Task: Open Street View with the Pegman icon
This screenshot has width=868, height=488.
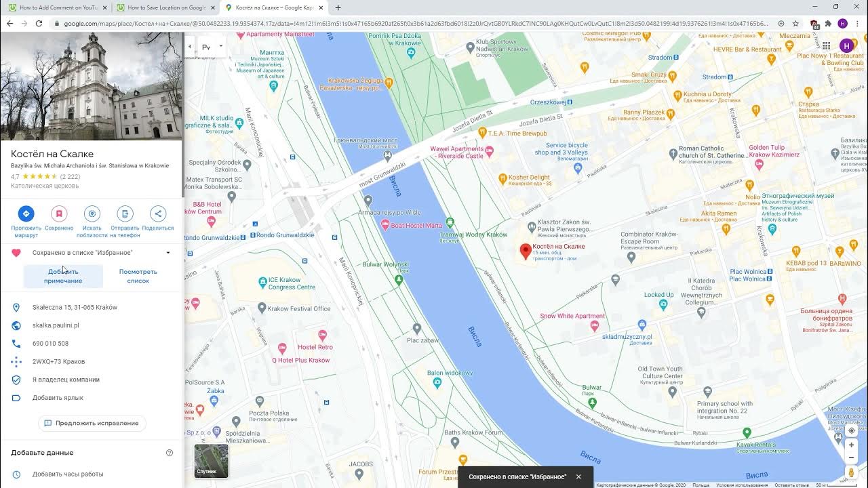Action: coord(851,472)
